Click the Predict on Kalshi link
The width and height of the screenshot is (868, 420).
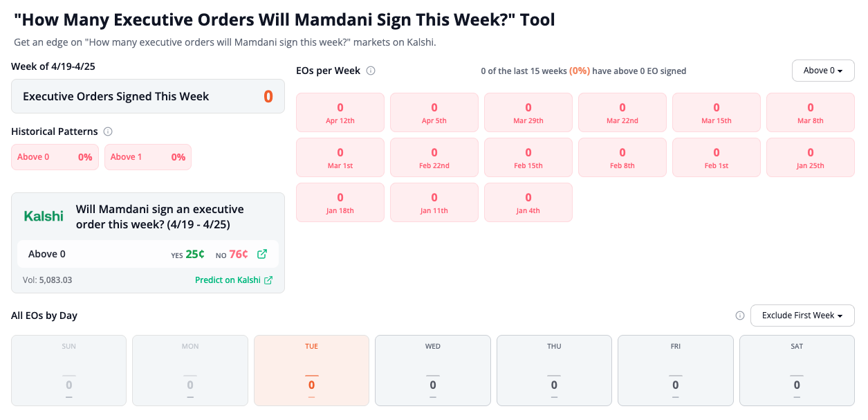(228, 280)
